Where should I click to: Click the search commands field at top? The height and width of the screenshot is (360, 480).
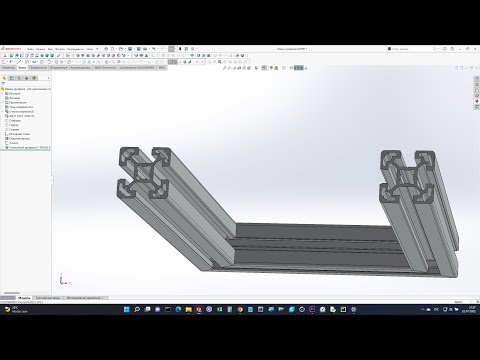[x=412, y=49]
